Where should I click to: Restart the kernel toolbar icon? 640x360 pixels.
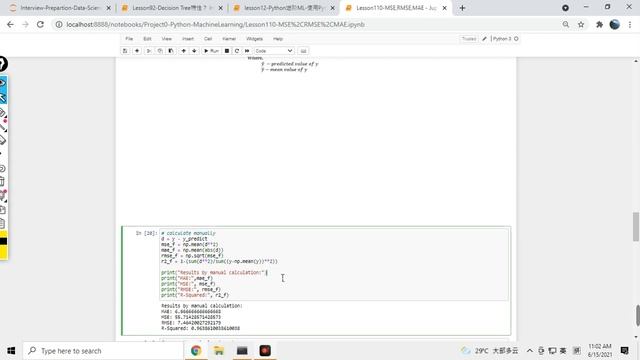[237, 51]
